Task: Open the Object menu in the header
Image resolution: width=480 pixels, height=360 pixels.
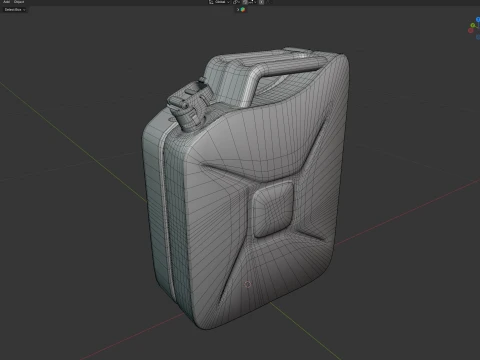Action: (19, 2)
